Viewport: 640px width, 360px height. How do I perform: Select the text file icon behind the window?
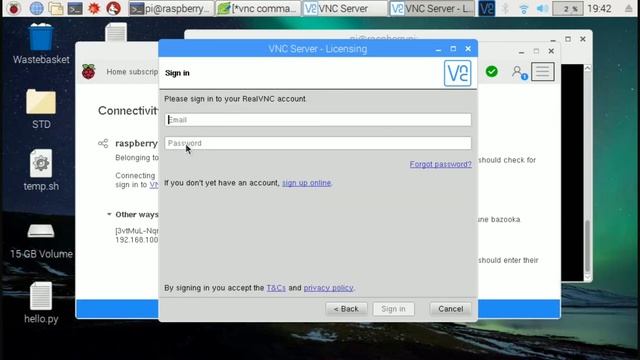click(x=116, y=33)
